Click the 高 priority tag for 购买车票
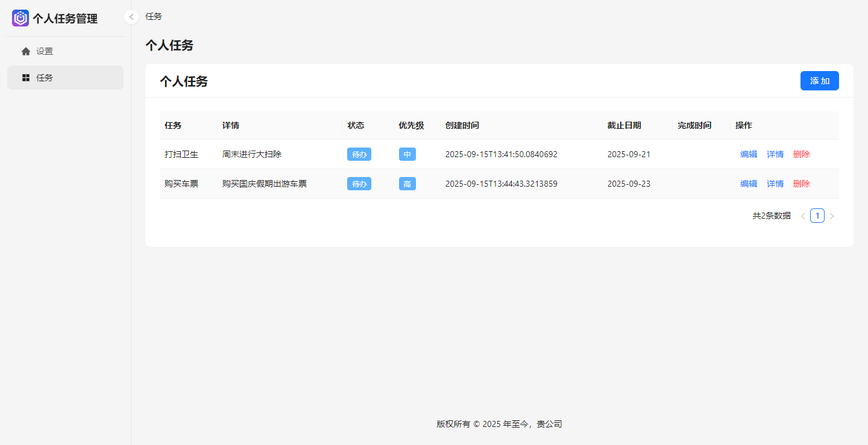868x445 pixels. point(407,184)
